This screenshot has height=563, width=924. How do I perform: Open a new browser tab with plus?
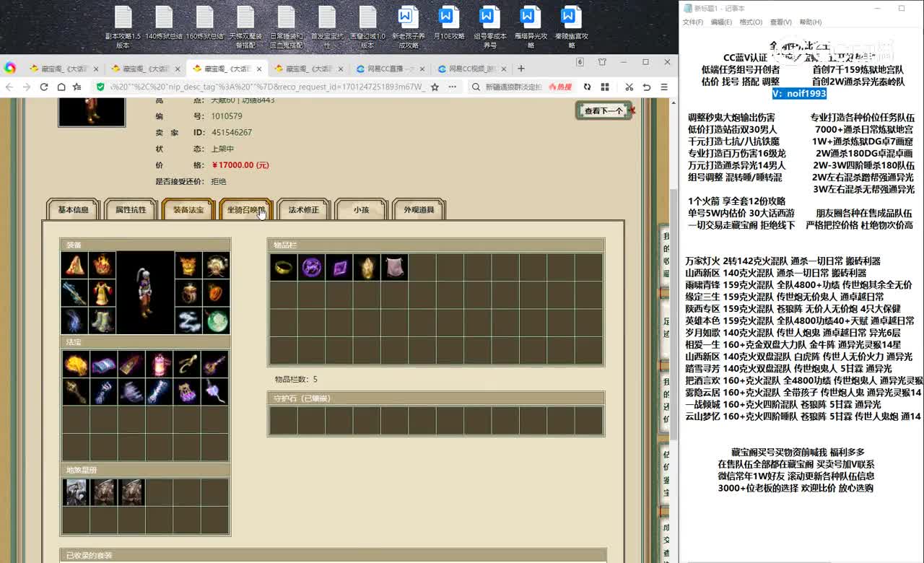point(521,69)
